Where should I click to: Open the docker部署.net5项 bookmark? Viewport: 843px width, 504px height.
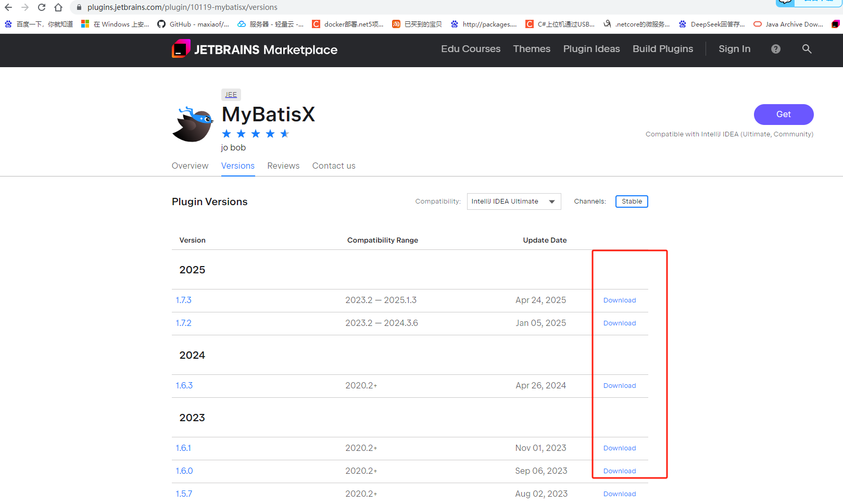pos(348,24)
